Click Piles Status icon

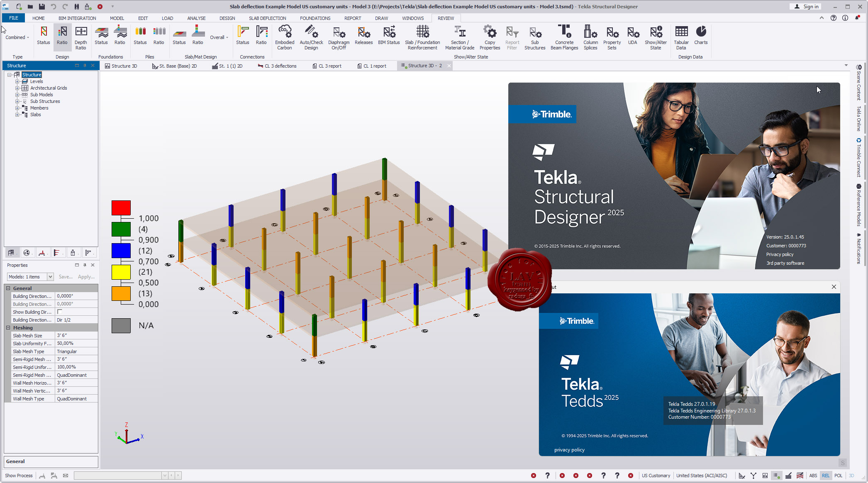point(140,35)
